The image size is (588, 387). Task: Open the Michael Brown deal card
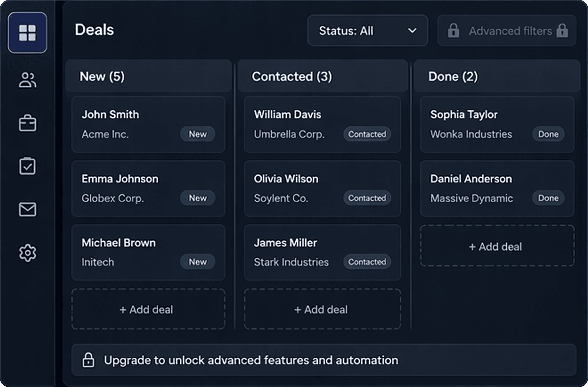148,252
